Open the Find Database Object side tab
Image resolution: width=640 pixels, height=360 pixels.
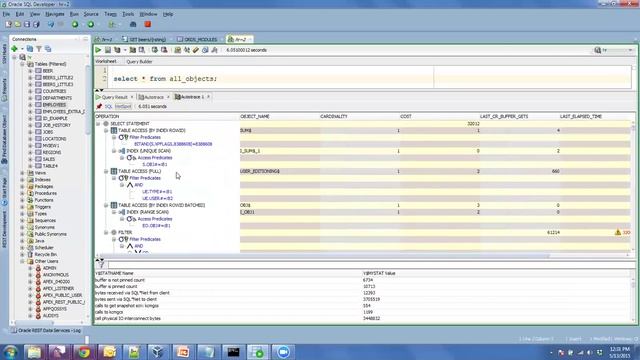click(x=4, y=139)
